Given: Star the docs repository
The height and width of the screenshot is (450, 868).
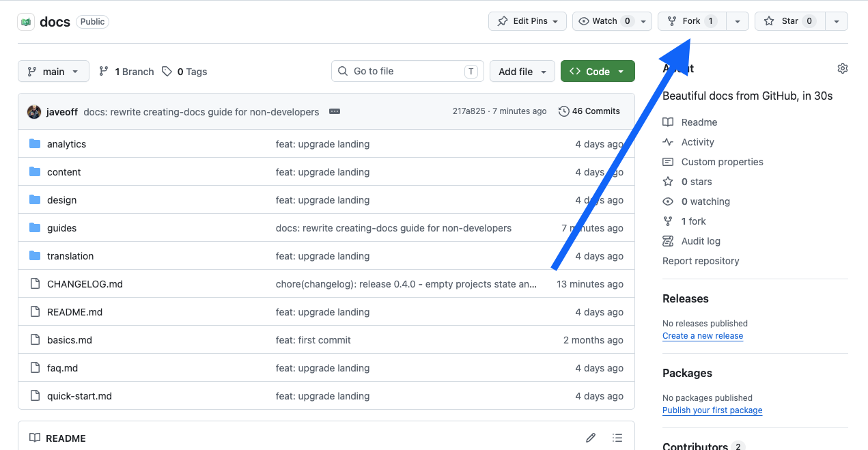Looking at the screenshot, I should pyautogui.click(x=790, y=21).
